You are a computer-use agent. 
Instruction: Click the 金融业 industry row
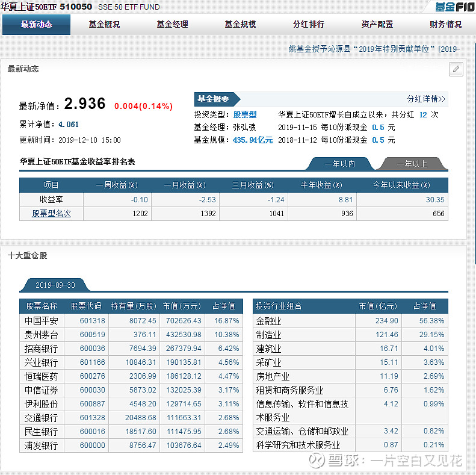(x=350, y=321)
